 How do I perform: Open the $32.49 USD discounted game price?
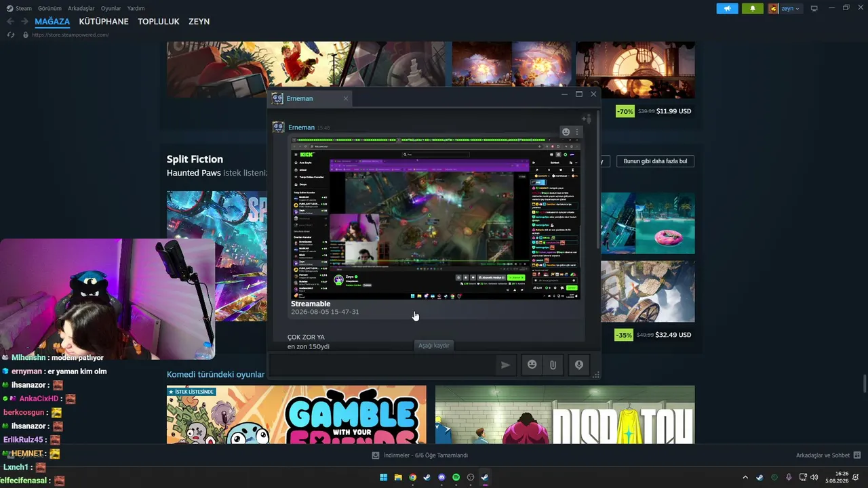click(674, 335)
